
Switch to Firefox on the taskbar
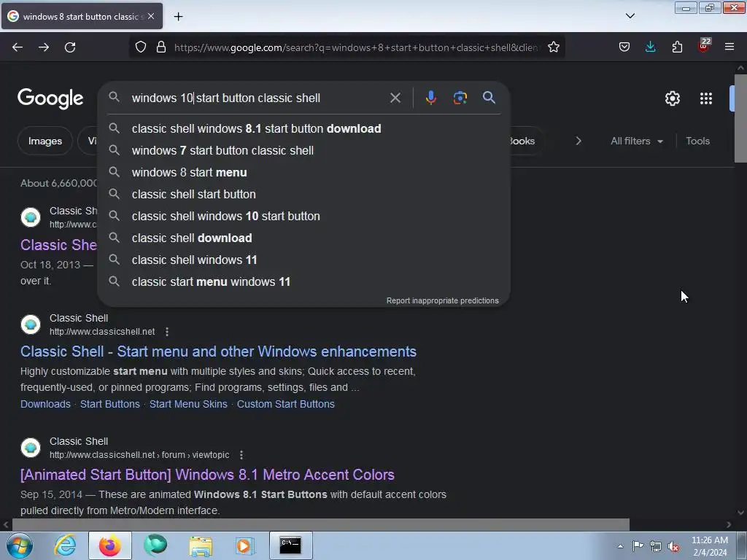(110, 545)
